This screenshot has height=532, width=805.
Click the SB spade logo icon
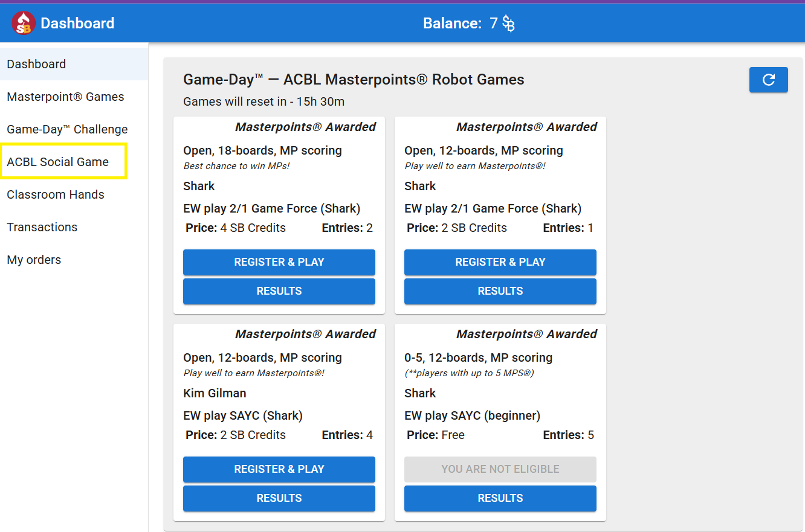[24, 23]
